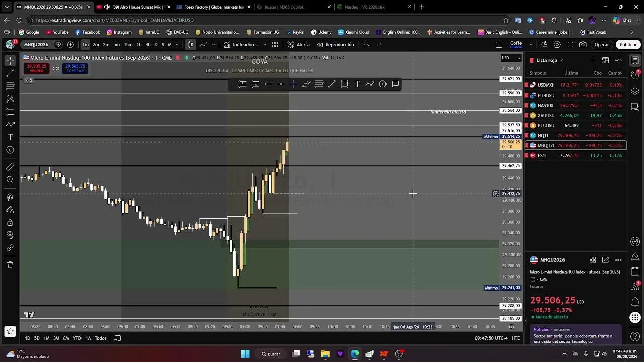Select the text annotation tool
The width and height of the screenshot is (644, 362).
[x=10, y=137]
